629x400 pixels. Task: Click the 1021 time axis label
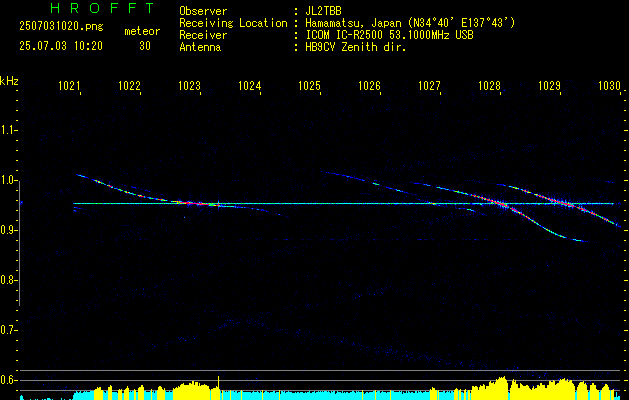tap(69, 86)
